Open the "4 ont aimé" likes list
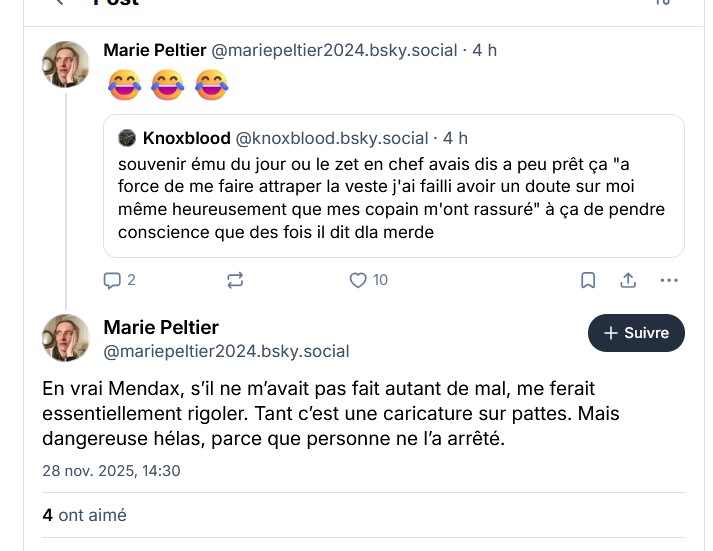Screen dimensions: 713x551 [x=84, y=515]
